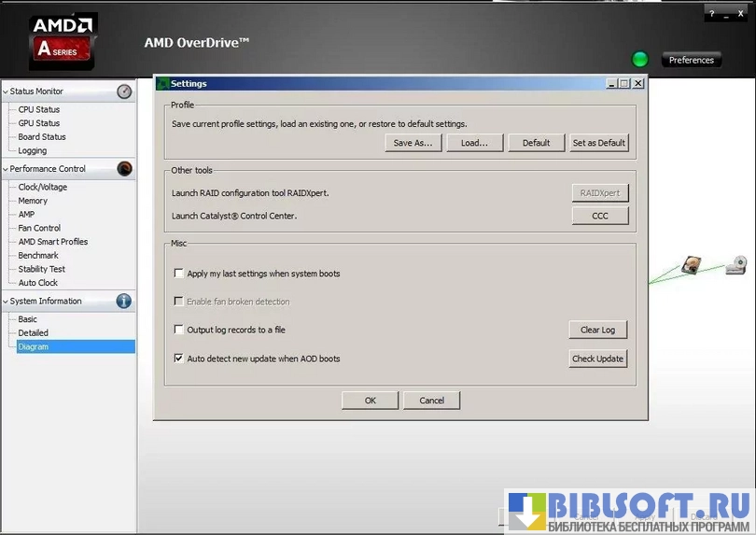Uncheck Auto detect new update option
This screenshot has width=756, height=535.
[179, 358]
